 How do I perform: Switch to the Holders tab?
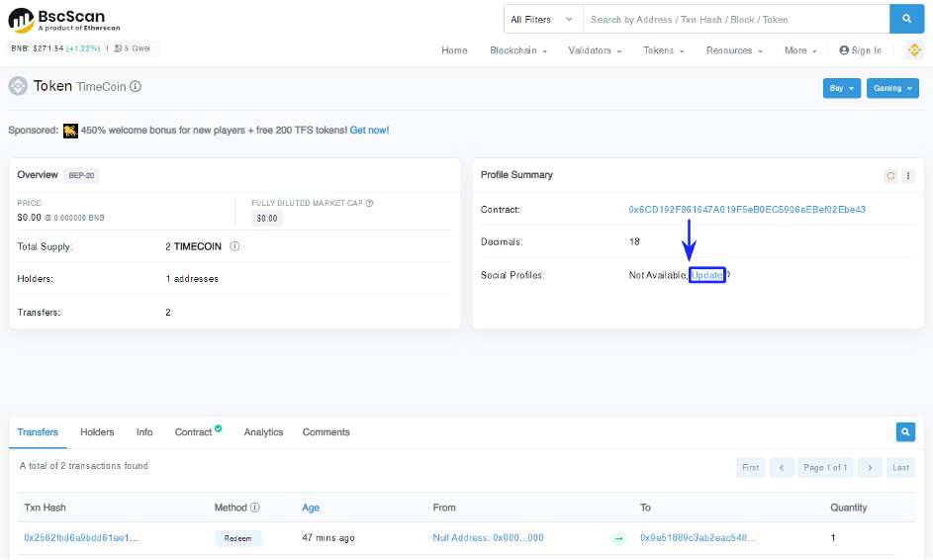click(x=97, y=432)
